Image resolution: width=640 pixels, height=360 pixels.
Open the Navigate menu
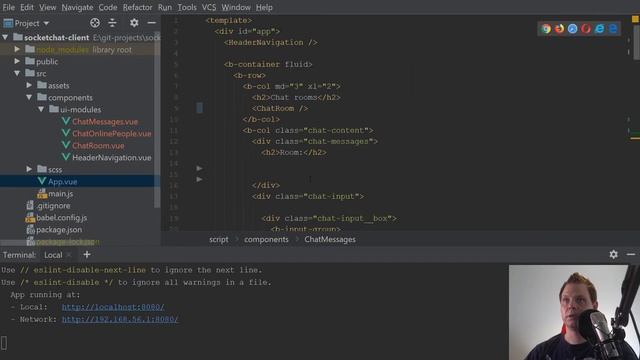tap(78, 7)
